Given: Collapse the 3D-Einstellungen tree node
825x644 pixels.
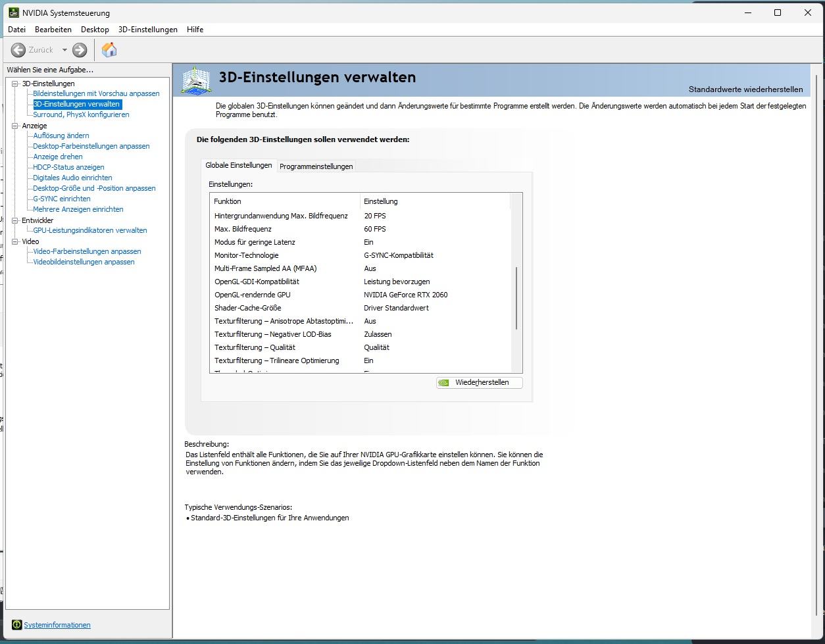Looking at the screenshot, I should [x=15, y=84].
